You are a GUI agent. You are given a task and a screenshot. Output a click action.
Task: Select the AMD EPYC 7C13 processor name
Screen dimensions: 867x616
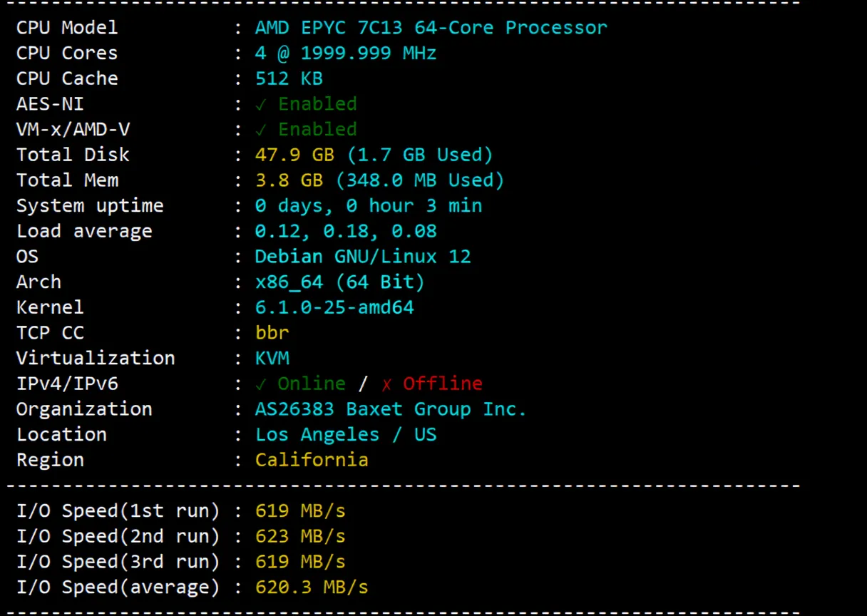pos(431,27)
